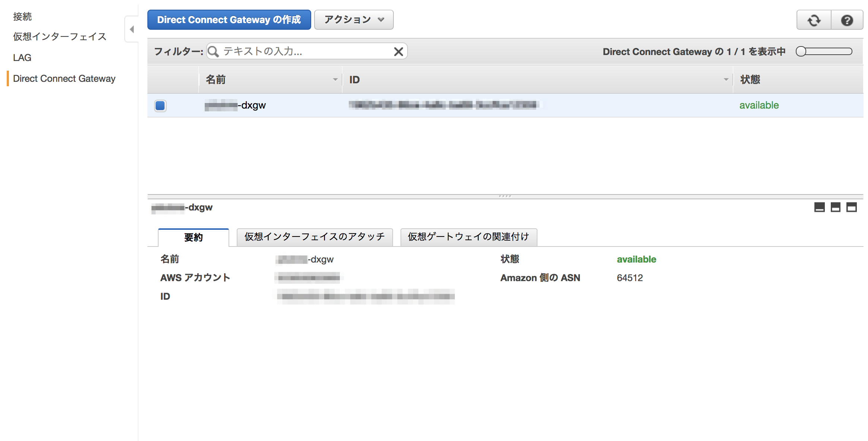868x441 pixels.
Task: Switch to the 仮想インターフェイスのアタッチ tab
Action: (314, 237)
